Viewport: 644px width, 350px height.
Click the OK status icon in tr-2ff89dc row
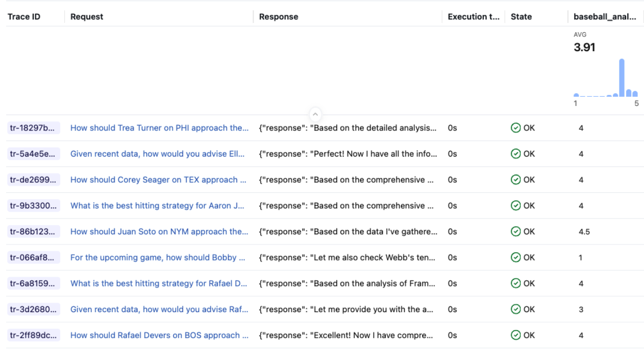(x=516, y=335)
